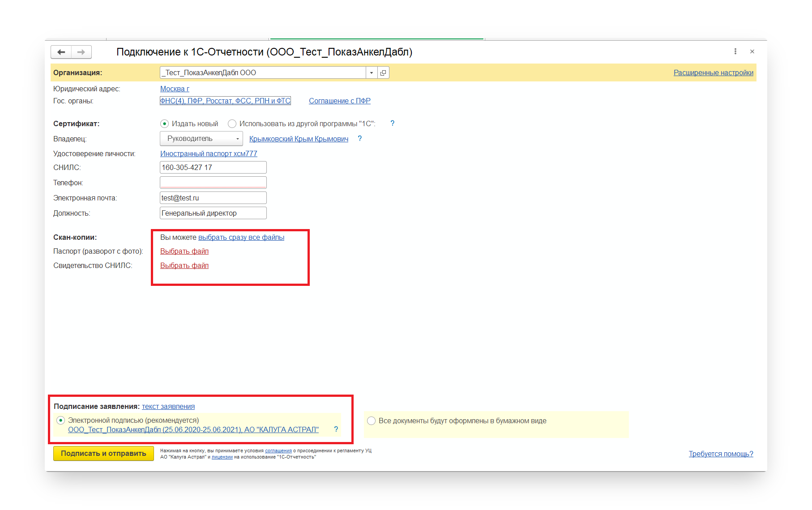Expand the organization dropdown list

click(x=372, y=73)
